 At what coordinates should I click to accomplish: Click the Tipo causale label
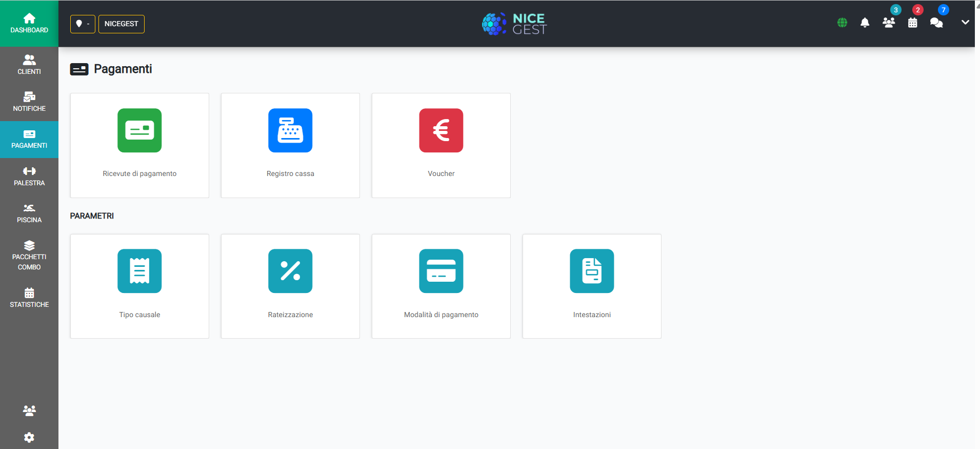click(139, 315)
